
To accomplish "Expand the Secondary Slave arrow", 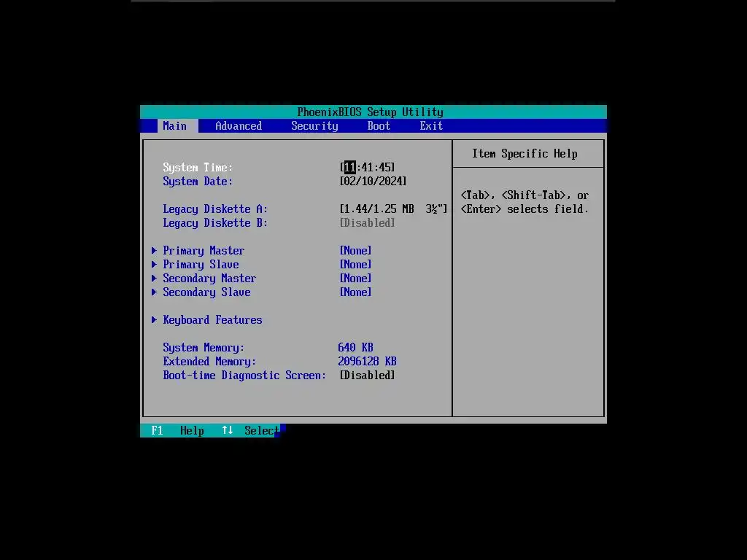I will [154, 292].
